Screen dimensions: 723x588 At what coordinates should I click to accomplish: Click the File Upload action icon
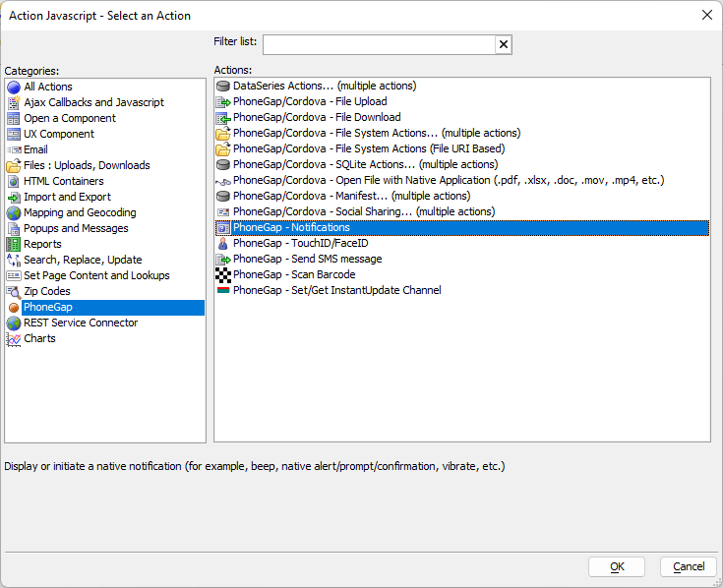click(x=223, y=102)
